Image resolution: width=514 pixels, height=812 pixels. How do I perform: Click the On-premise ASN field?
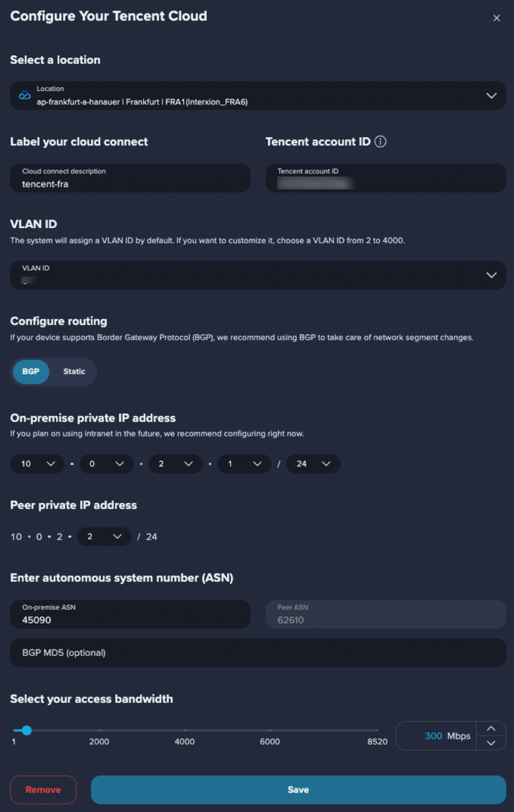(130, 614)
